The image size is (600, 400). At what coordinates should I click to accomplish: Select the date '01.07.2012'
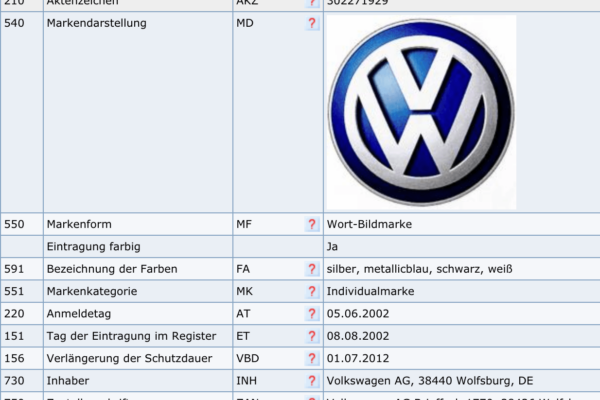358,359
